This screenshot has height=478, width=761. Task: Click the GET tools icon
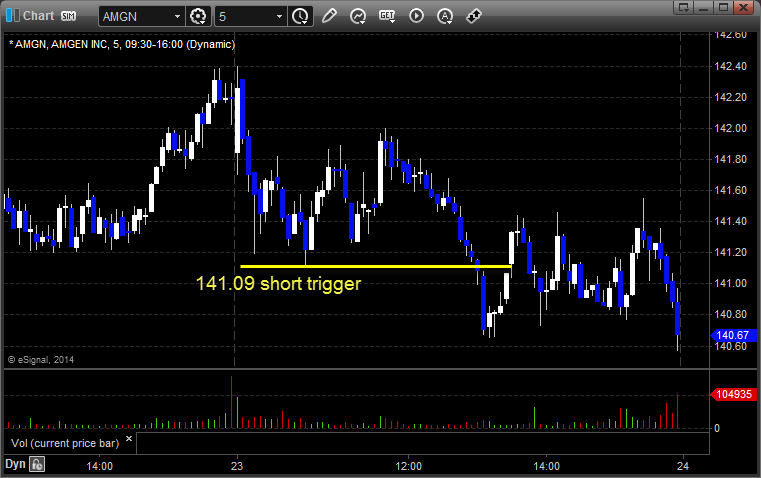click(387, 16)
